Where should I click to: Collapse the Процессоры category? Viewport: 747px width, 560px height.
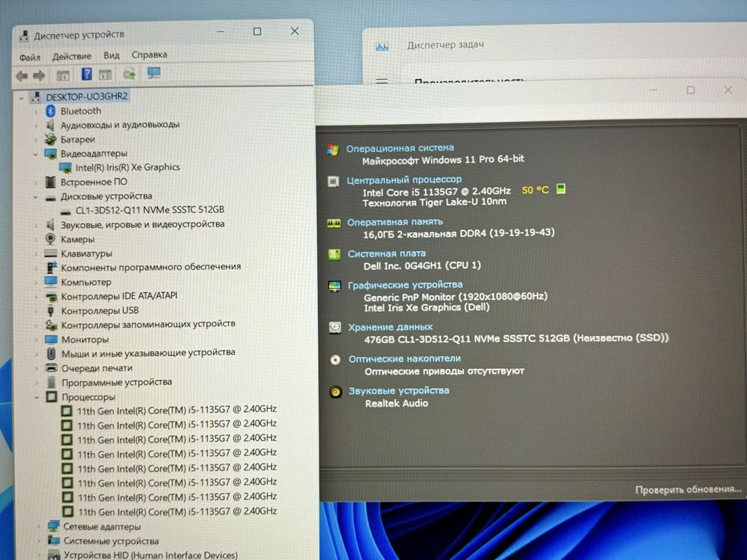(37, 397)
